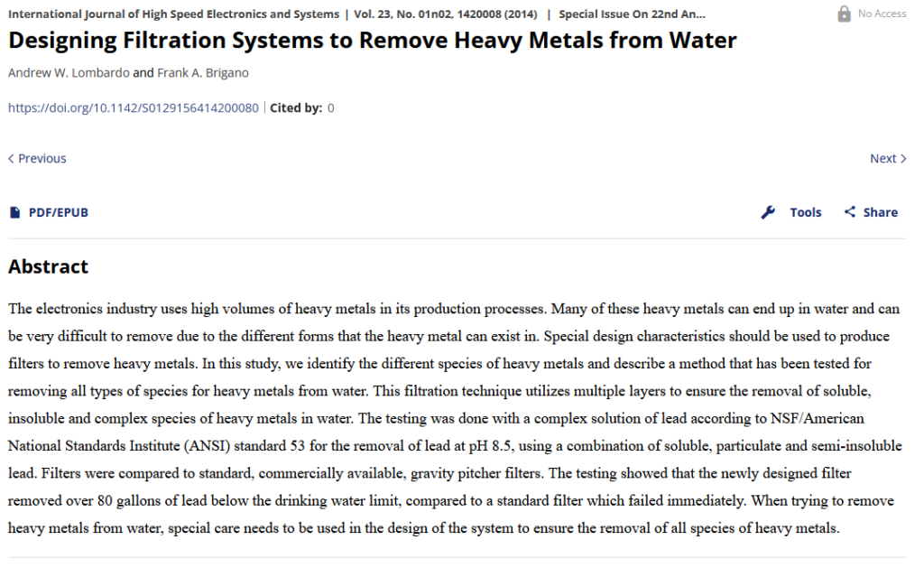Select the article title heading
This screenshot has height=568, width=924.
pyautogui.click(x=372, y=41)
